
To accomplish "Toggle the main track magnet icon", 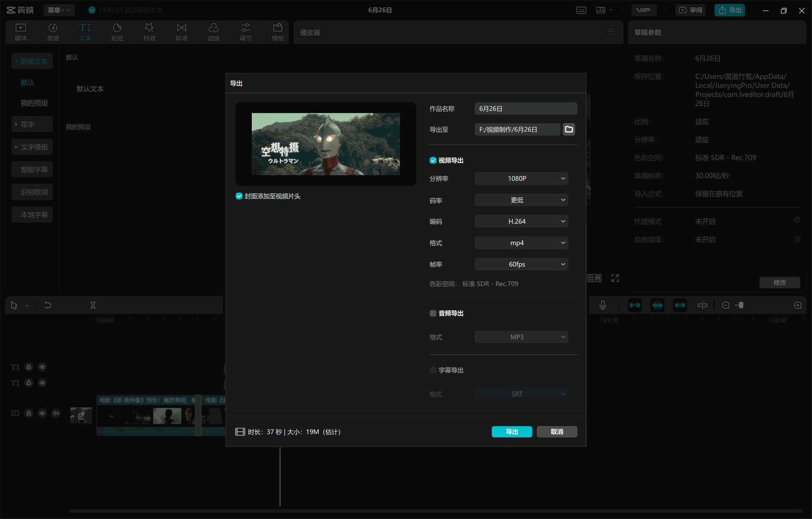I will pyautogui.click(x=635, y=305).
